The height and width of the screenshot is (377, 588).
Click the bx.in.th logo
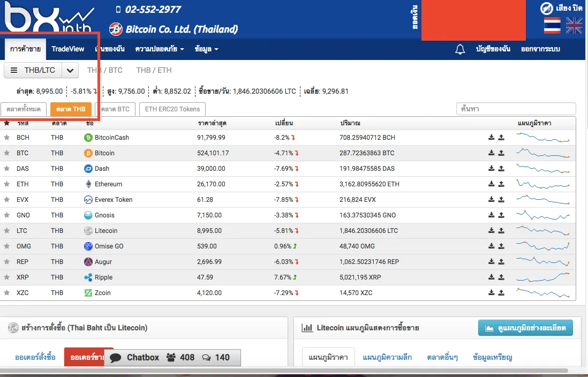pyautogui.click(x=49, y=17)
